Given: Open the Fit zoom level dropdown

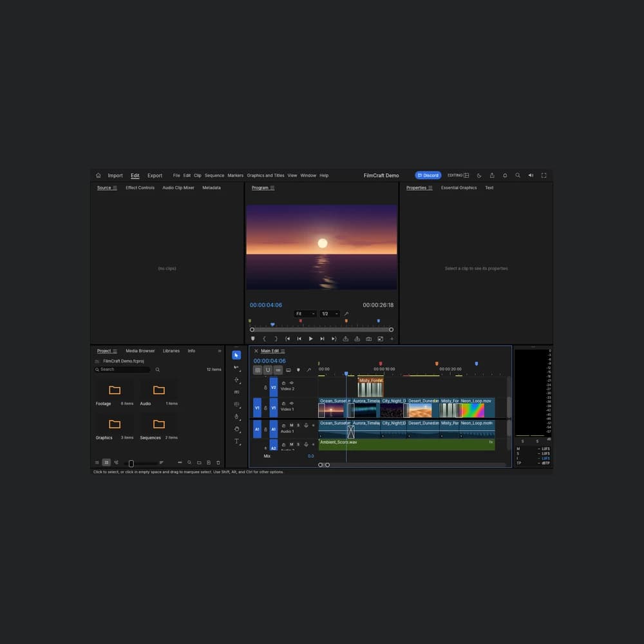Looking at the screenshot, I should (x=305, y=314).
